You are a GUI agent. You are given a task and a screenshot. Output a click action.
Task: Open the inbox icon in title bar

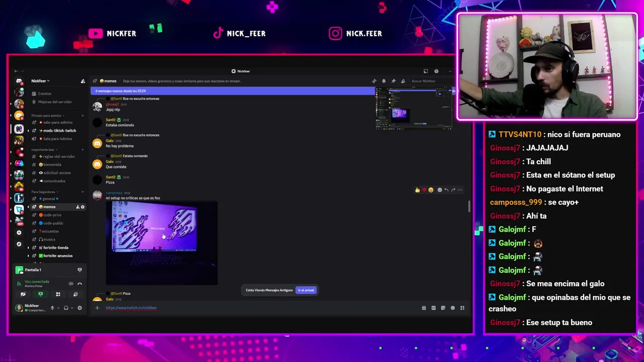426,71
